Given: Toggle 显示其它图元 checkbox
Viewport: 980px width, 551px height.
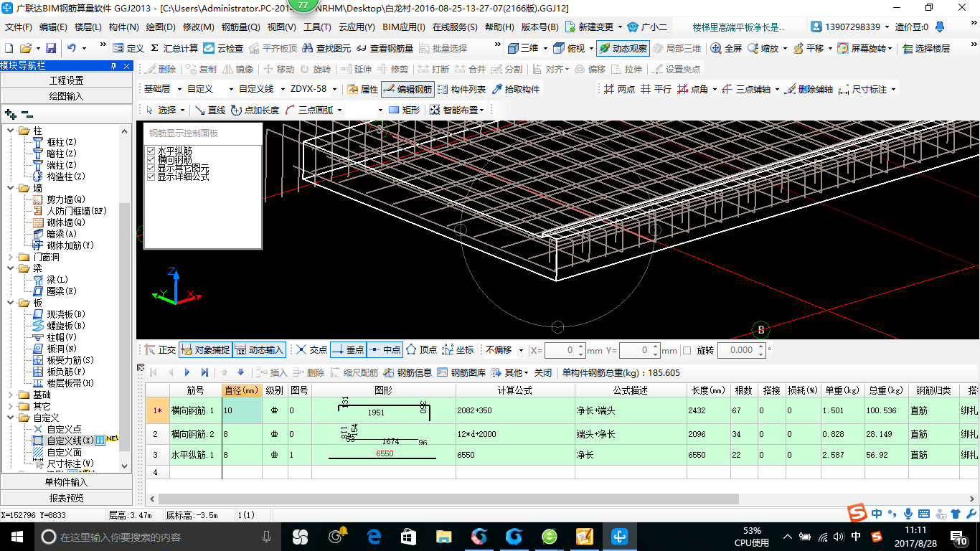Looking at the screenshot, I should [151, 168].
